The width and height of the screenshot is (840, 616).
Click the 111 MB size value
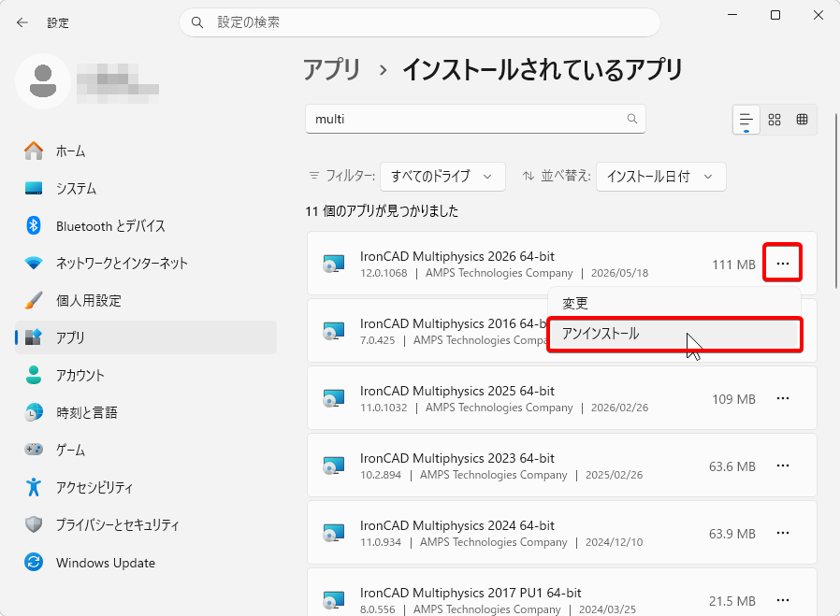pos(733,265)
